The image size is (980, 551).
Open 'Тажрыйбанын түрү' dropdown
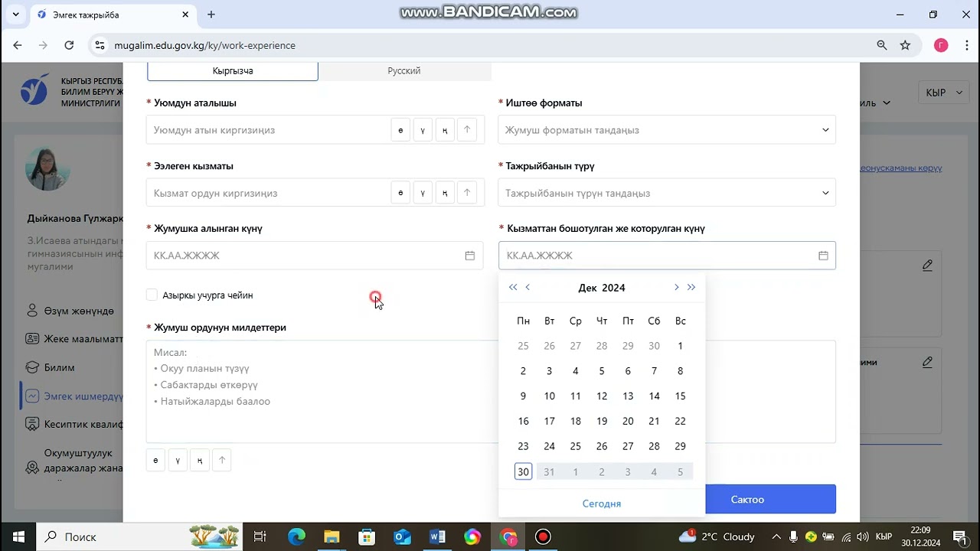[x=667, y=193]
